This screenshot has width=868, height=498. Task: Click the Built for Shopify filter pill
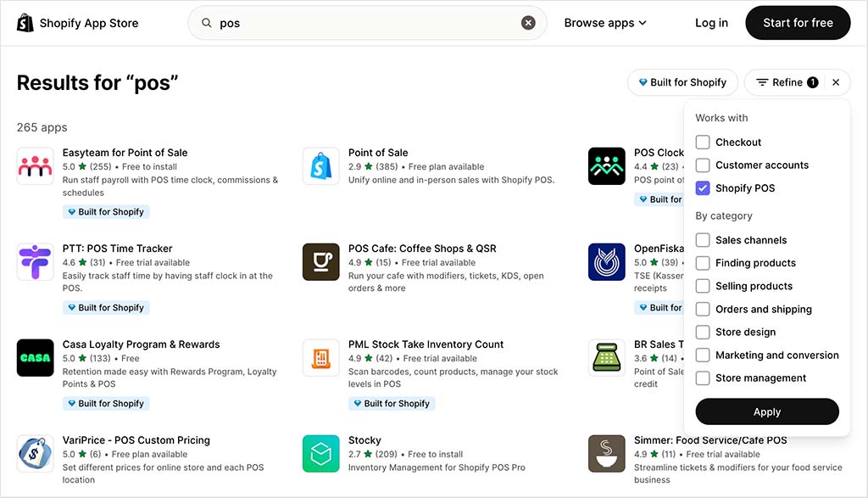click(x=682, y=82)
